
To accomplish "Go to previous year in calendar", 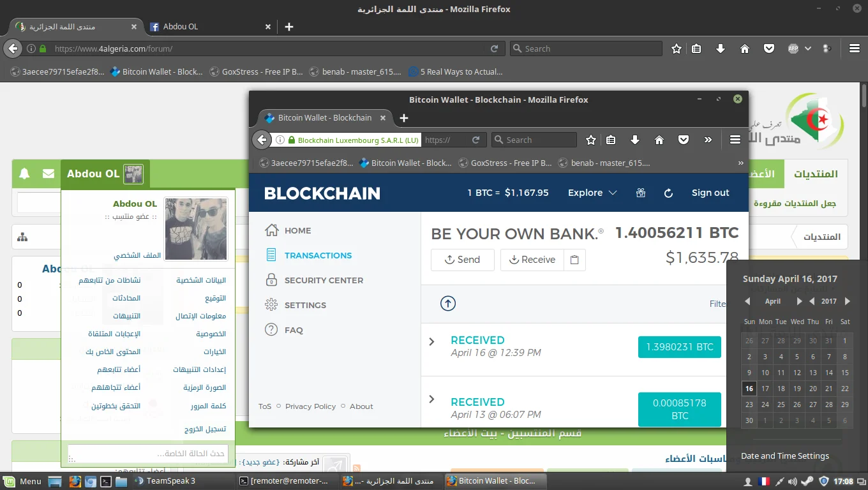I will point(812,301).
